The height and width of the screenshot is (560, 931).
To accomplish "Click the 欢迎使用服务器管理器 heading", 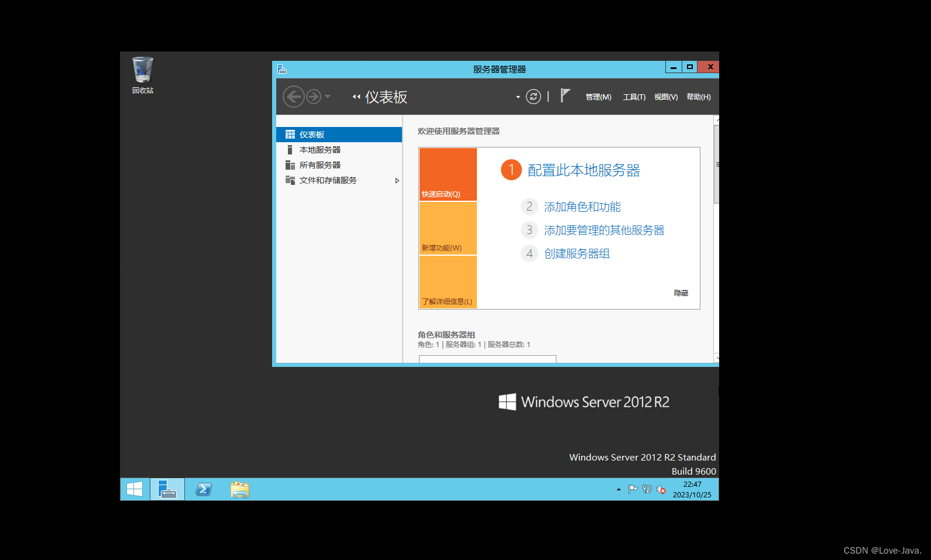I will tap(459, 131).
